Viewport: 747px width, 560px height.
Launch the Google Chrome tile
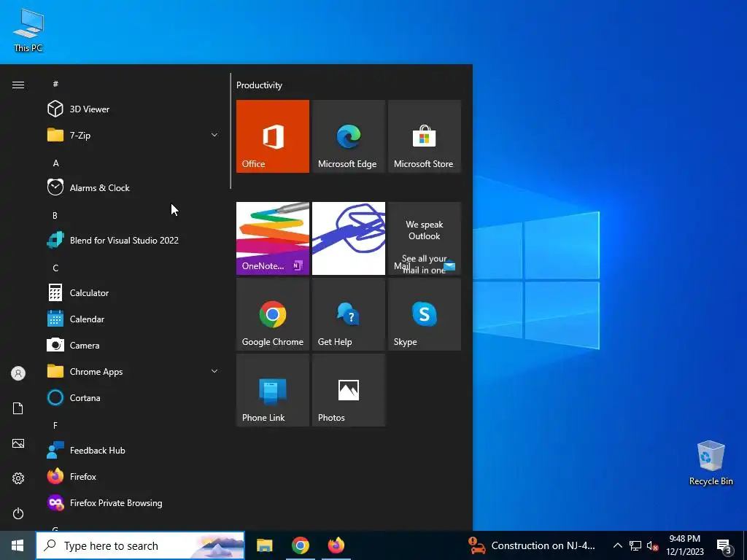(x=273, y=314)
